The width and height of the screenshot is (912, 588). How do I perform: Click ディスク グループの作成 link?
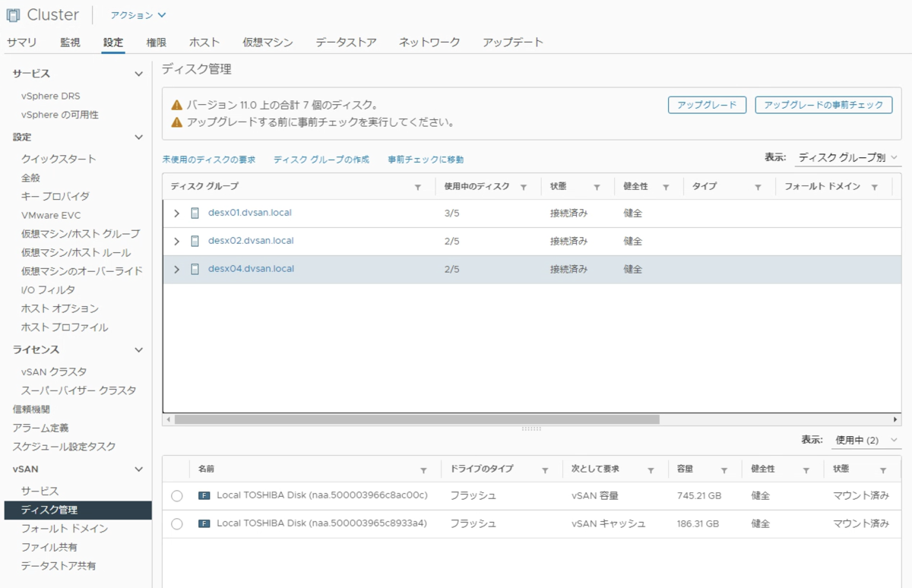pos(321,160)
